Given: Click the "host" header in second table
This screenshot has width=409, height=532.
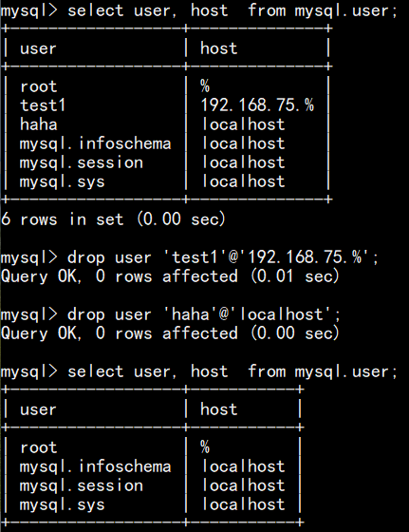Looking at the screenshot, I should point(219,409).
